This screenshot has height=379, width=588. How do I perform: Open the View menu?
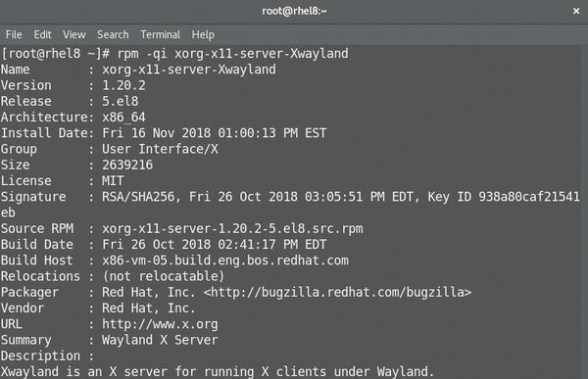click(74, 35)
